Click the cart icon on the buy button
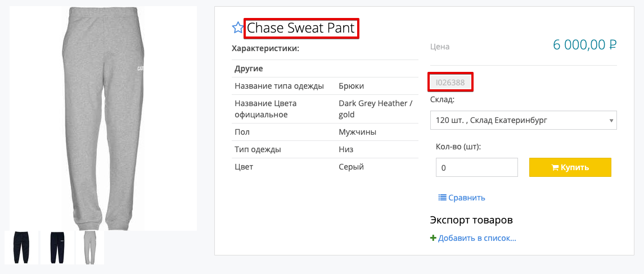 pos(555,167)
